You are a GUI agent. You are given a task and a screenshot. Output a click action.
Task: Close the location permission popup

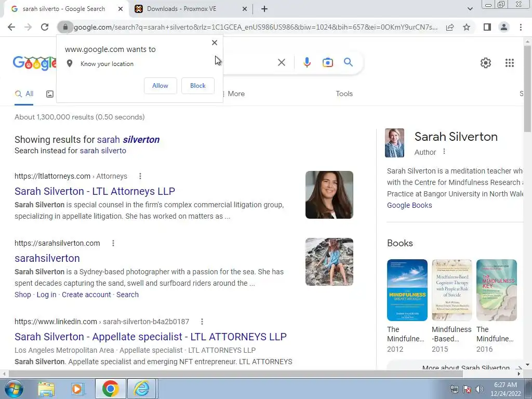click(x=215, y=43)
